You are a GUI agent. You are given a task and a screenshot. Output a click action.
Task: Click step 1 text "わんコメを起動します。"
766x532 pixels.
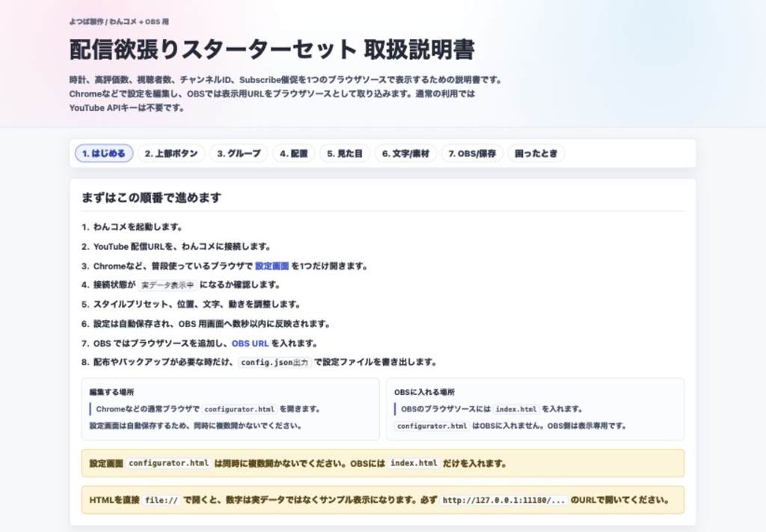(x=138, y=227)
